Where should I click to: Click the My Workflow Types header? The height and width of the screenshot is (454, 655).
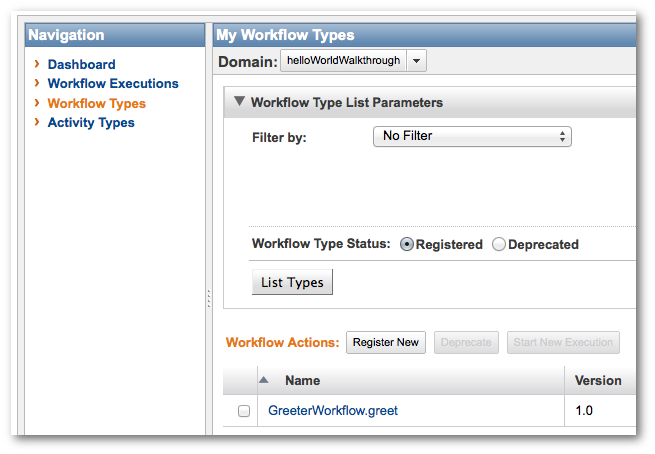[424, 35]
